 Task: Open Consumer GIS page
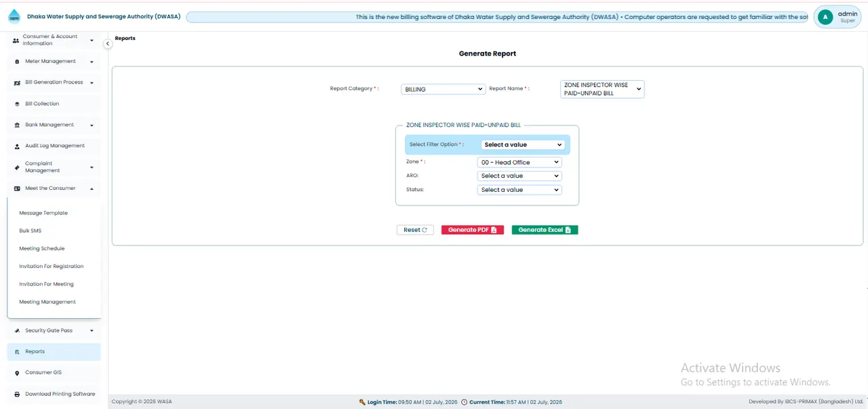coord(54,373)
